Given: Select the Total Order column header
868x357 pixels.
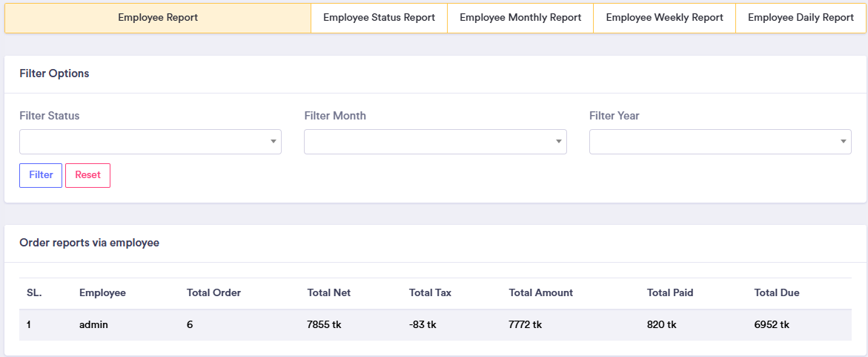Looking at the screenshot, I should tap(213, 293).
